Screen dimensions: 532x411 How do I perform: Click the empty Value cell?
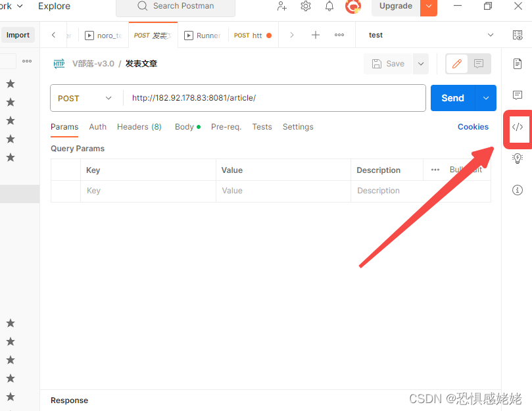point(283,191)
